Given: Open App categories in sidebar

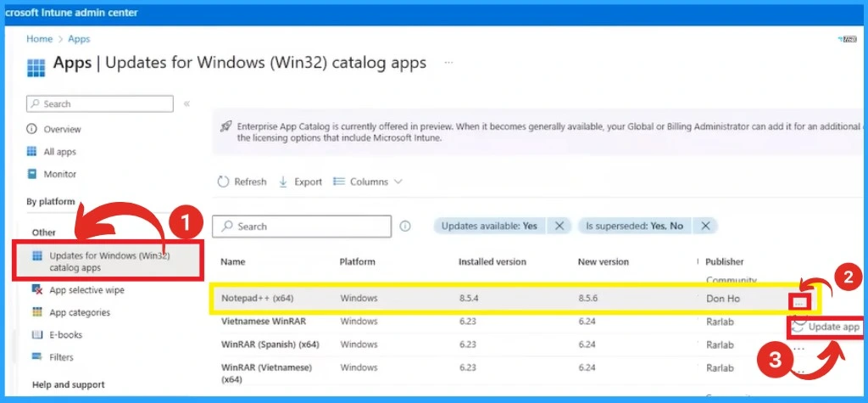Looking at the screenshot, I should click(80, 313).
